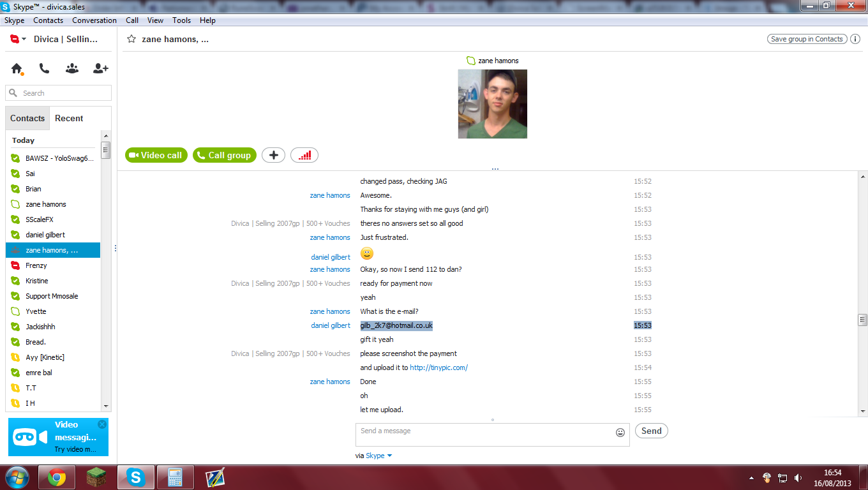The image size is (868, 490).
Task: Click Save group in Contacts
Action: click(807, 39)
